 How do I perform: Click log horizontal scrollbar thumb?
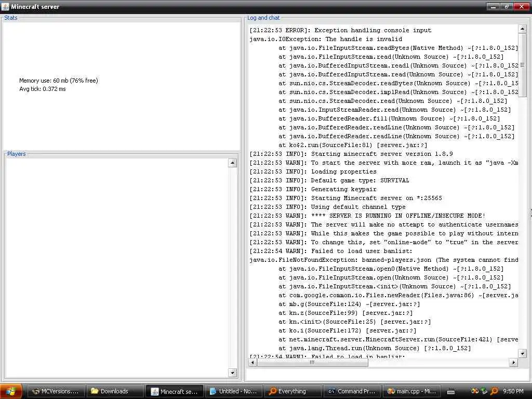point(312,362)
